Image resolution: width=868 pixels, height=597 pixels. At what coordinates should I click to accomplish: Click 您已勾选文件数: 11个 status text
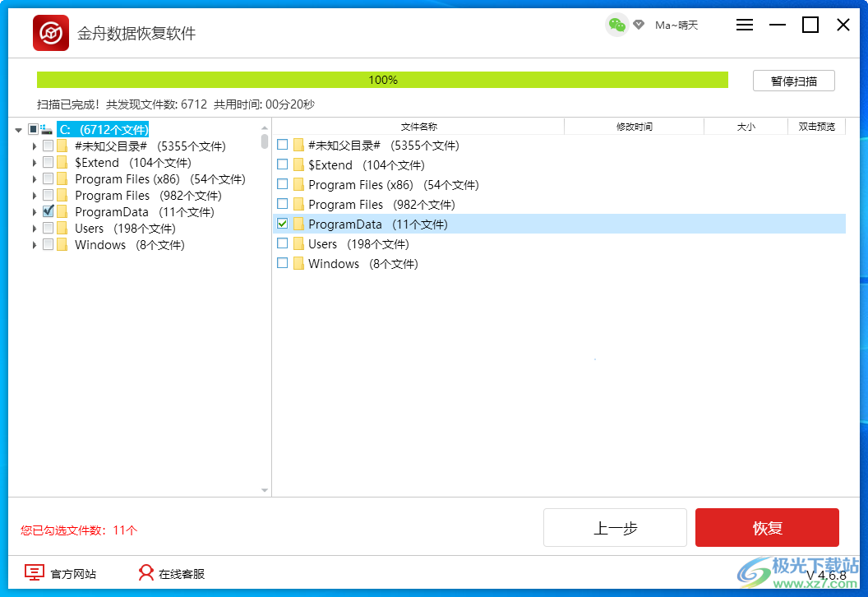click(x=79, y=530)
